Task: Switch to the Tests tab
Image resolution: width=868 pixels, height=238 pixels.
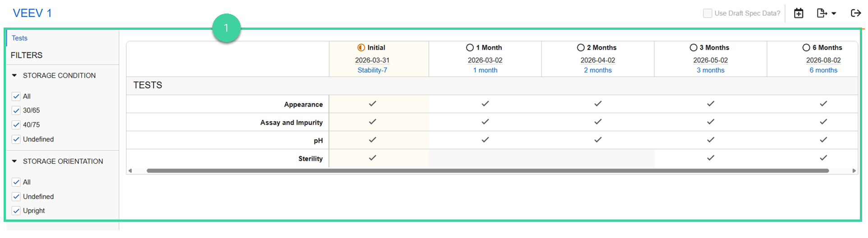Action: point(19,38)
